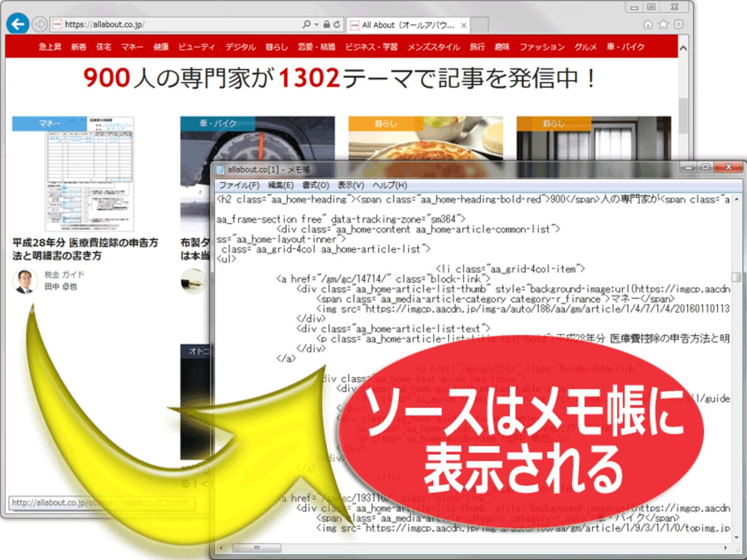Click the browser forward arrow button
Viewport: 747px width, 560px height.
(x=39, y=25)
